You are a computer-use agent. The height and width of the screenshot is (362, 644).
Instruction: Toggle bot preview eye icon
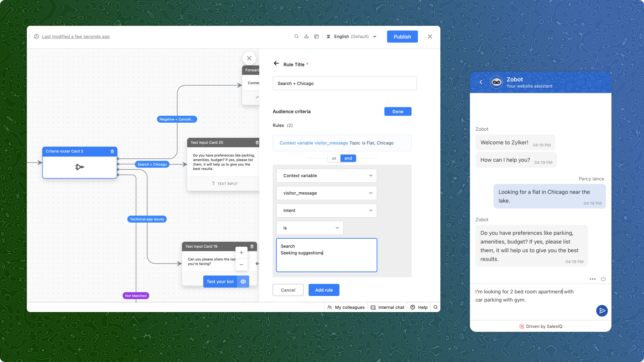coord(243,282)
